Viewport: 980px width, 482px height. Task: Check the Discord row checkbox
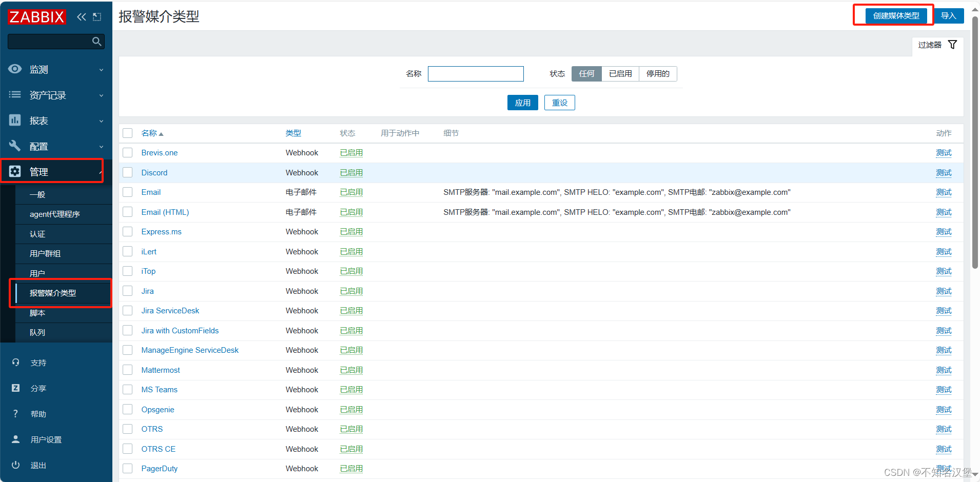click(x=128, y=172)
